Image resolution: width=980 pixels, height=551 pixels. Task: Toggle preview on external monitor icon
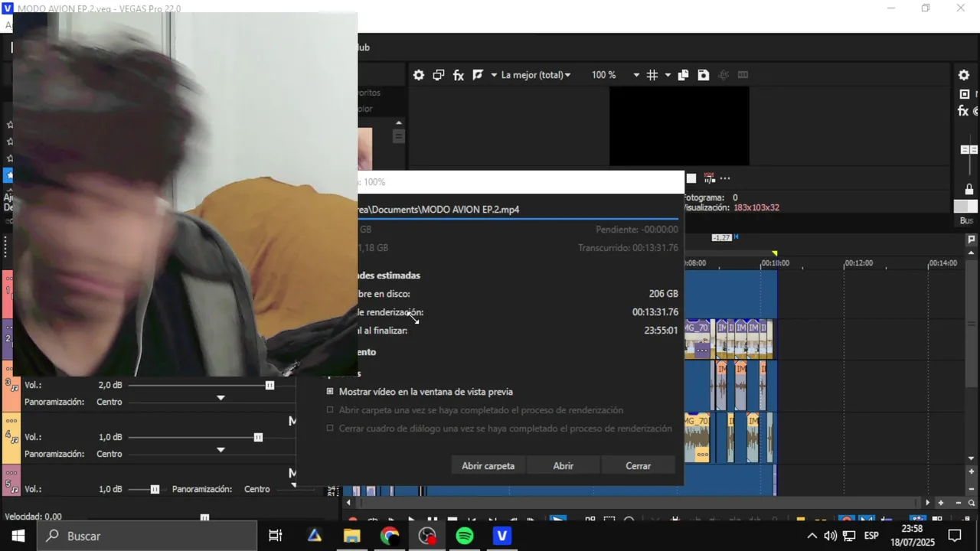(439, 75)
